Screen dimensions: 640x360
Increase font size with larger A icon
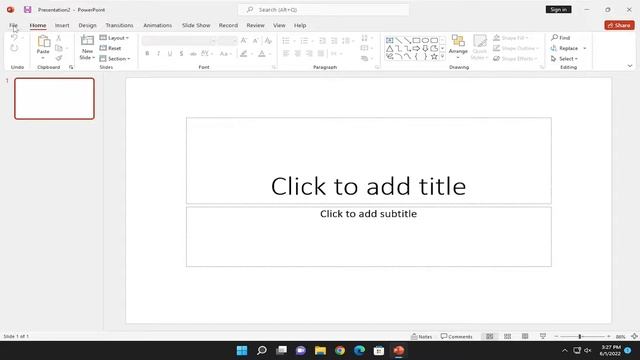[x=244, y=40]
